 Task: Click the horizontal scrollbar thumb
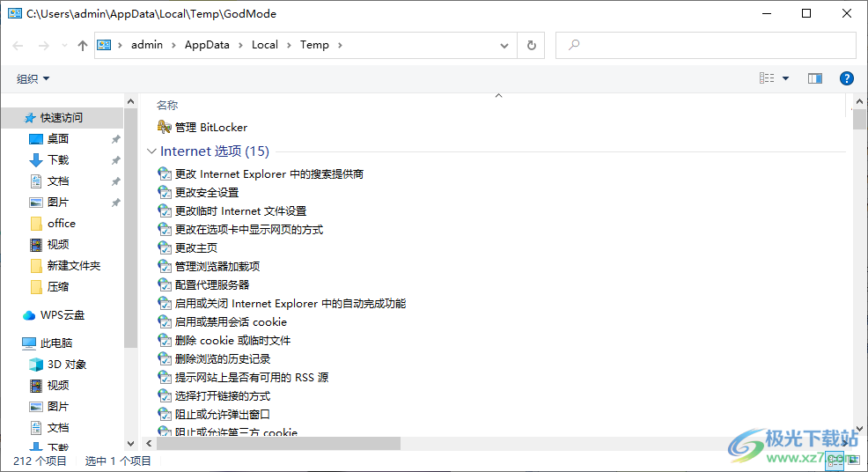point(278,443)
